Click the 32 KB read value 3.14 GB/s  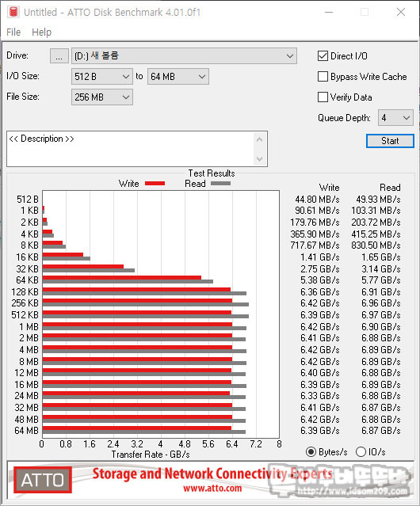pyautogui.click(x=381, y=268)
